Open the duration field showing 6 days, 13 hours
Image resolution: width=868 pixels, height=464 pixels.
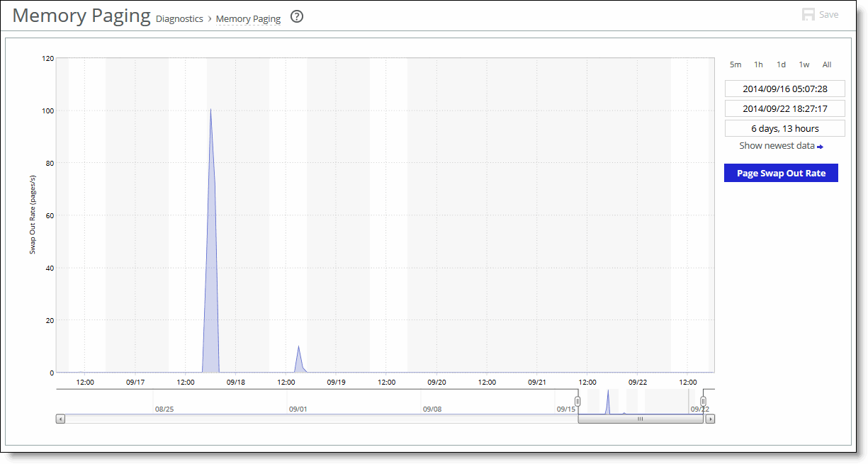[x=784, y=128]
